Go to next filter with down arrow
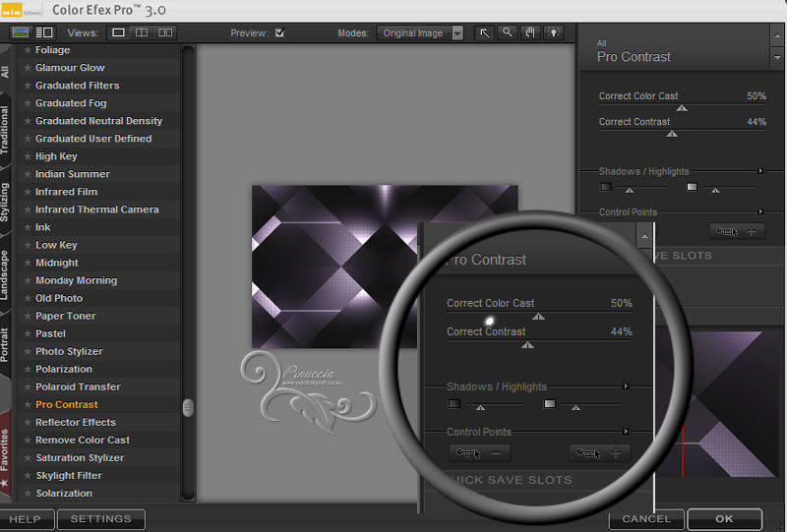Screen dimensions: 787x532 777,58
